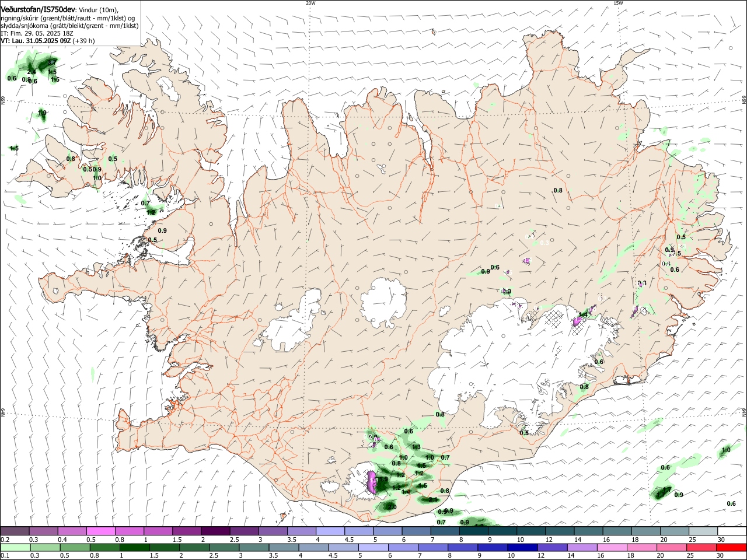This screenshot has height=560, width=747.
Task: Click the bottom-row pink swatch starting at 20
Action: coord(672,548)
